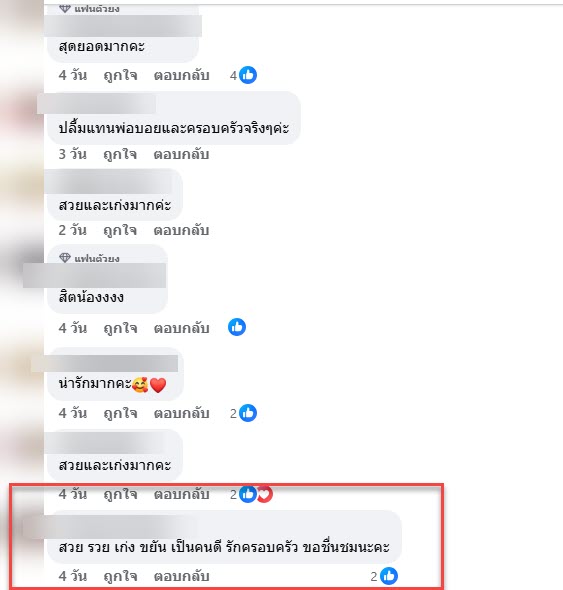563x590 pixels.
Task: Click ถูกใจ under the ปลื้มแทนพ่อบอย comment
Action: [x=120, y=154]
